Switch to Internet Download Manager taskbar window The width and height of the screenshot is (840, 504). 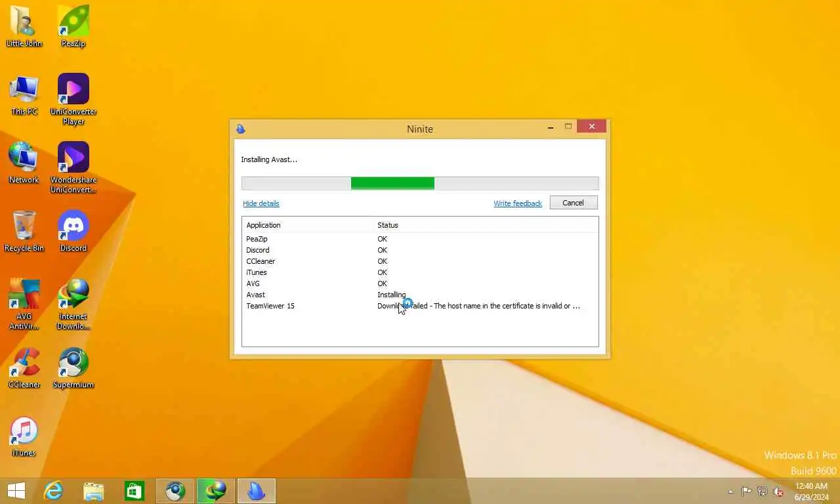coord(216,490)
